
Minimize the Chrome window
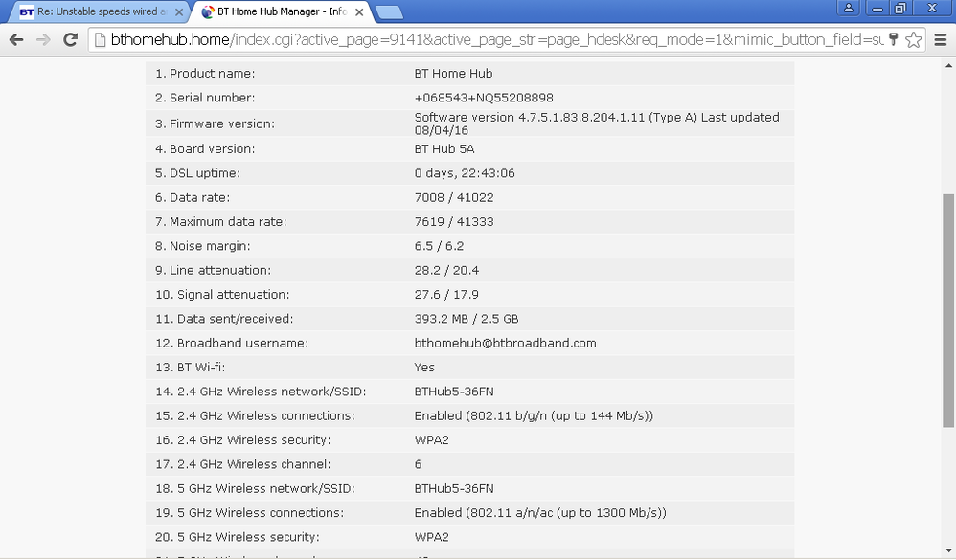[877, 8]
